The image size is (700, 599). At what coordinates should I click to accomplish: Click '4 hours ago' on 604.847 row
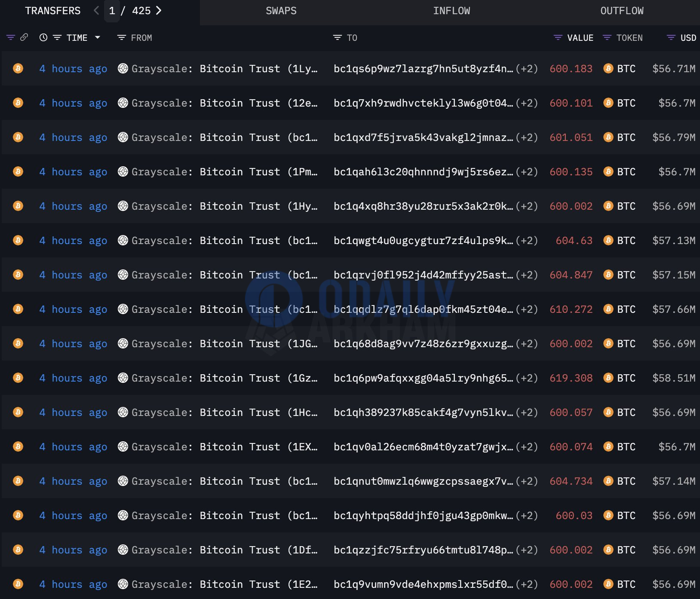tap(73, 275)
